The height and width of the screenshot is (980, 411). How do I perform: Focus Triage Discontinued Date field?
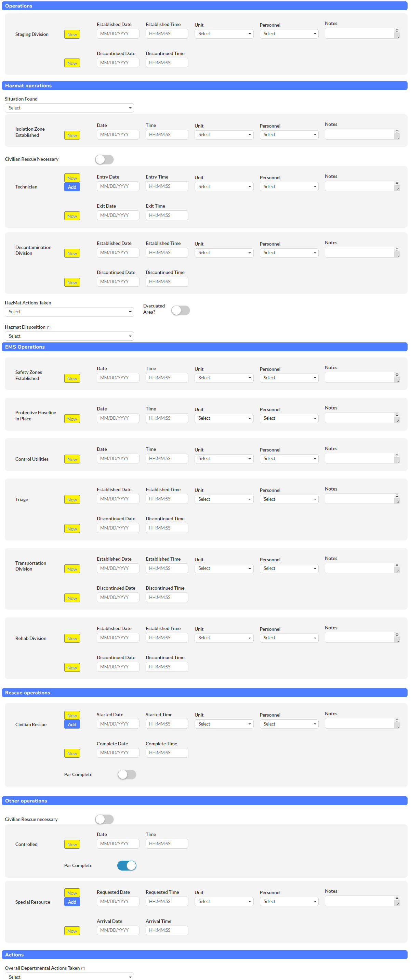(x=118, y=528)
